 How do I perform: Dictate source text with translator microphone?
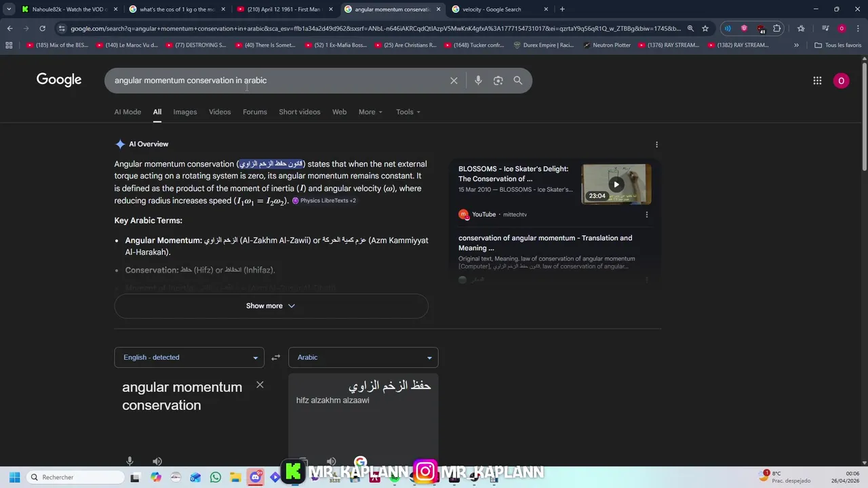click(130, 461)
